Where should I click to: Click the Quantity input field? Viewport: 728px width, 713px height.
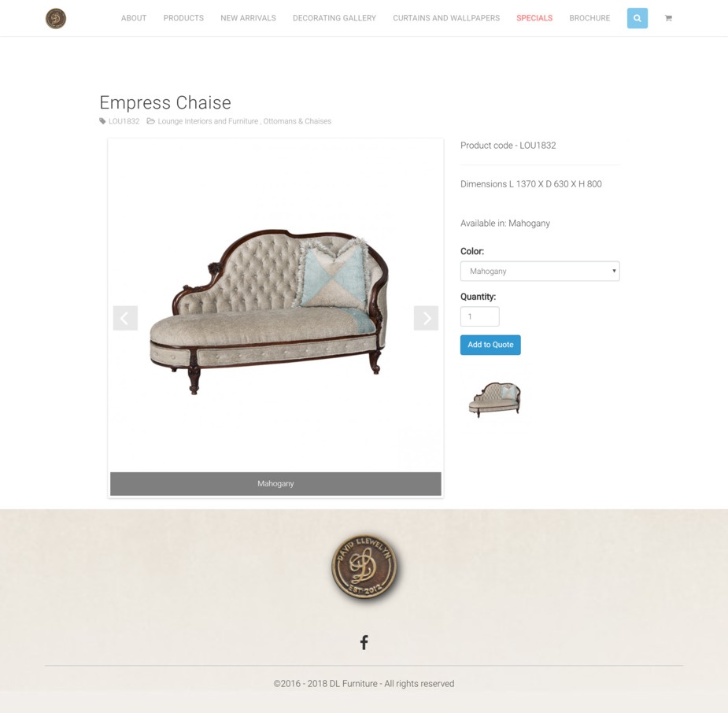pyautogui.click(x=479, y=316)
